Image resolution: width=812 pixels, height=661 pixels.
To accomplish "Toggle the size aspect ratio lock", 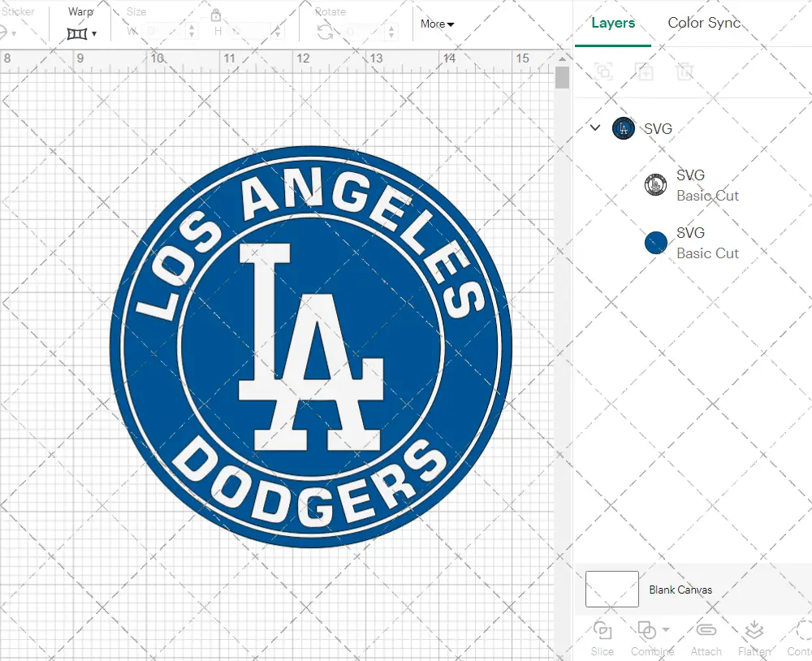I will coord(216,15).
